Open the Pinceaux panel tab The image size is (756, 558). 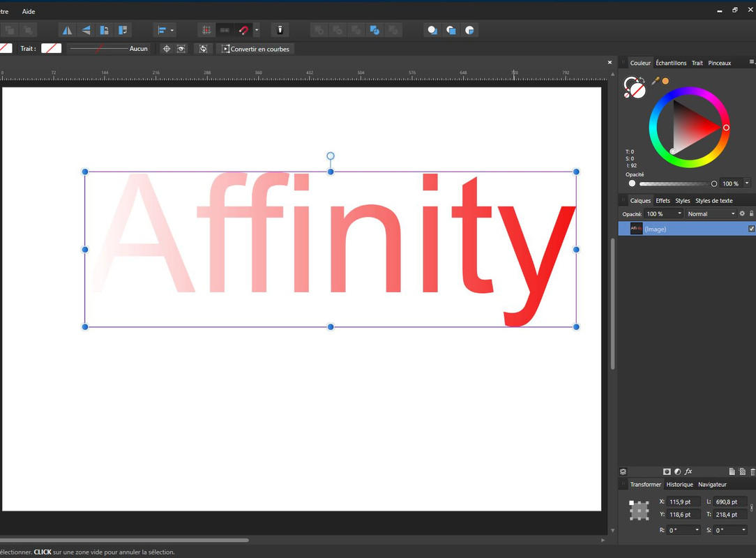(719, 63)
